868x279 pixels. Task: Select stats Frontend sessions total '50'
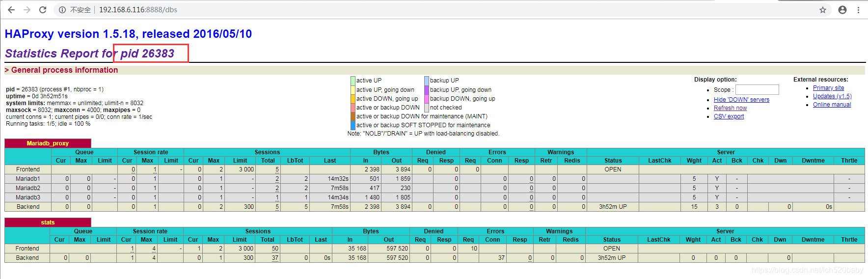click(275, 249)
